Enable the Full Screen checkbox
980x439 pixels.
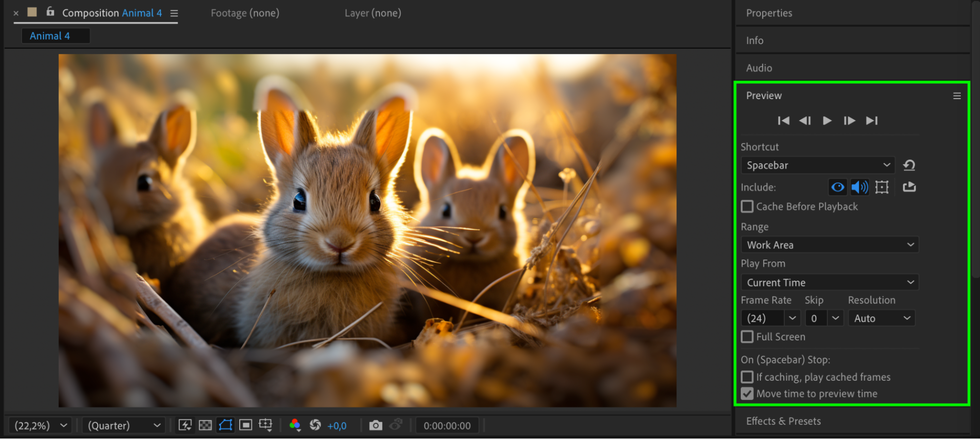747,337
